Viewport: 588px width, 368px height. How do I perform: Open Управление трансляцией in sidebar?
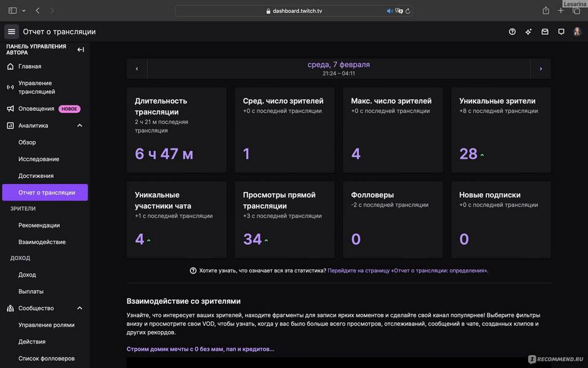[x=37, y=87]
